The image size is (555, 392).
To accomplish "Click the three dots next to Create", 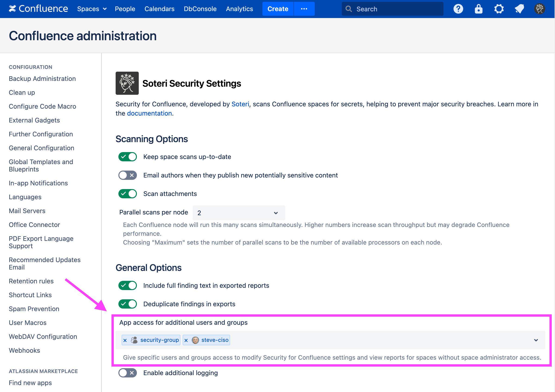I will pos(304,9).
